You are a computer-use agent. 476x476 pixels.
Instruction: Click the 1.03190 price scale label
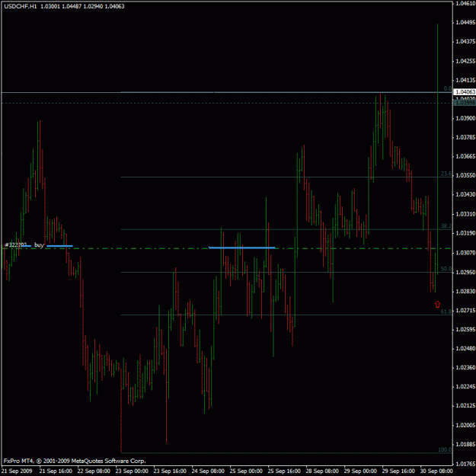click(x=465, y=233)
